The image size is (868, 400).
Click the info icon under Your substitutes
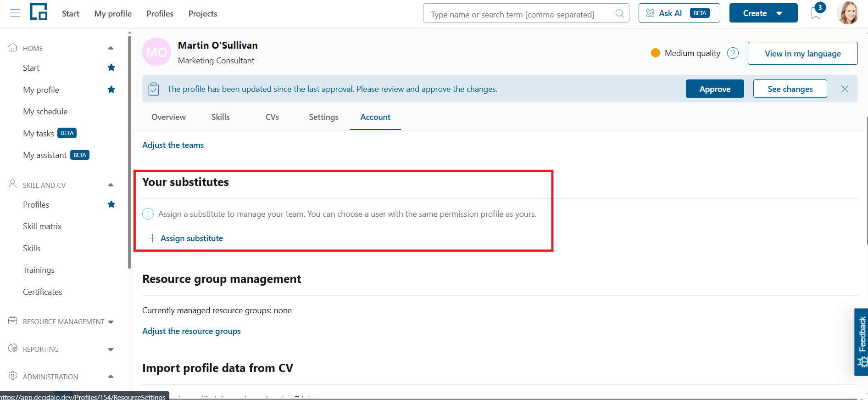148,214
